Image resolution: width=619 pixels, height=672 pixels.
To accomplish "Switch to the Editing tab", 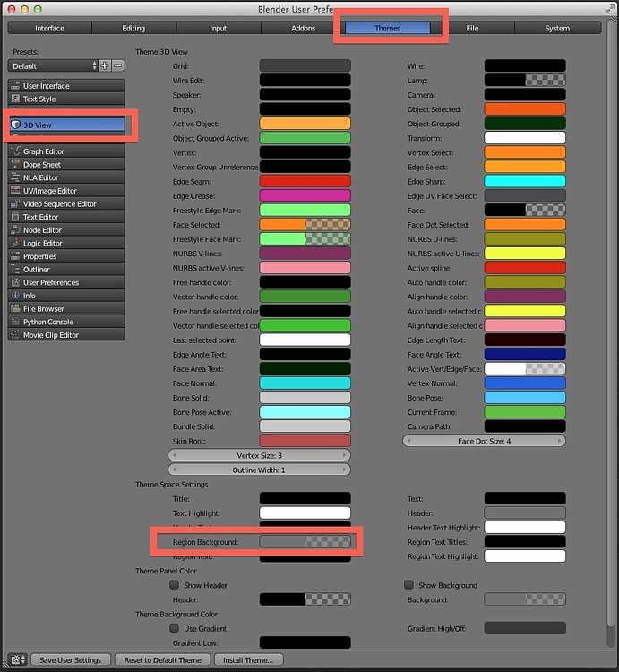I will tap(133, 28).
